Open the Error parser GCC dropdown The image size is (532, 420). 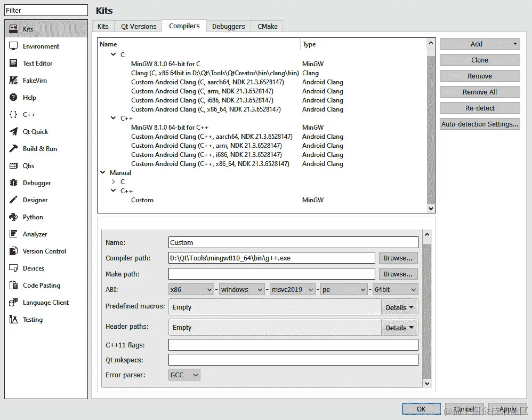point(184,375)
